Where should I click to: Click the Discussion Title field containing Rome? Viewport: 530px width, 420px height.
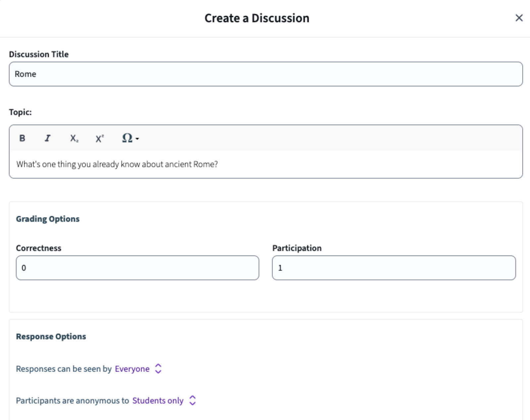pyautogui.click(x=266, y=74)
